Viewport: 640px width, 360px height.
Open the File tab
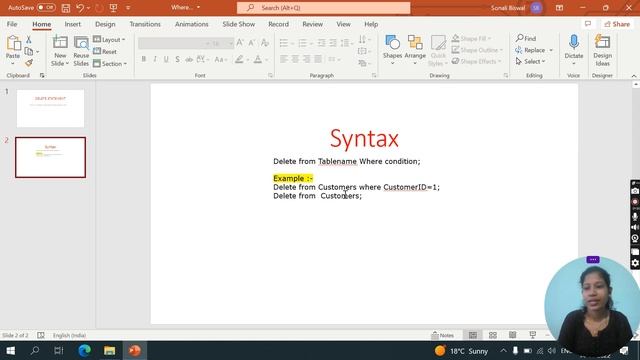12,24
